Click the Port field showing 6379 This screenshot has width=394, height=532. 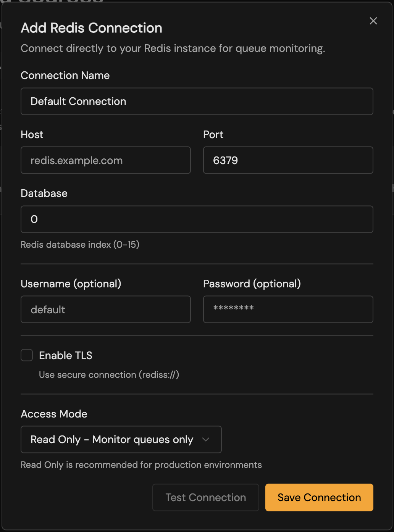pyautogui.click(x=288, y=160)
